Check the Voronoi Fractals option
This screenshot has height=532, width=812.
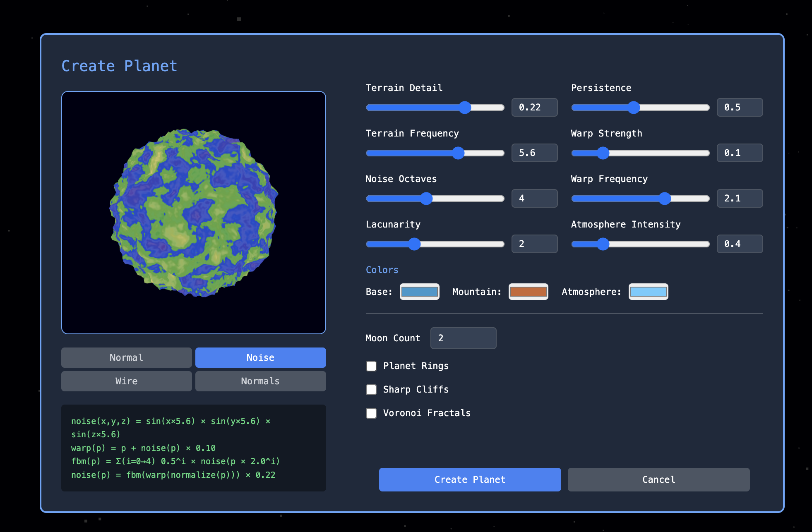(371, 413)
